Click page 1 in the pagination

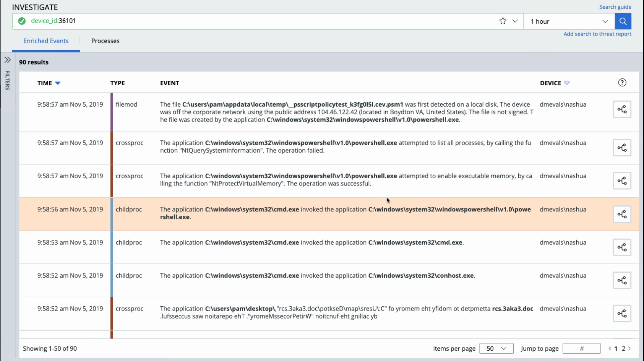point(616,348)
